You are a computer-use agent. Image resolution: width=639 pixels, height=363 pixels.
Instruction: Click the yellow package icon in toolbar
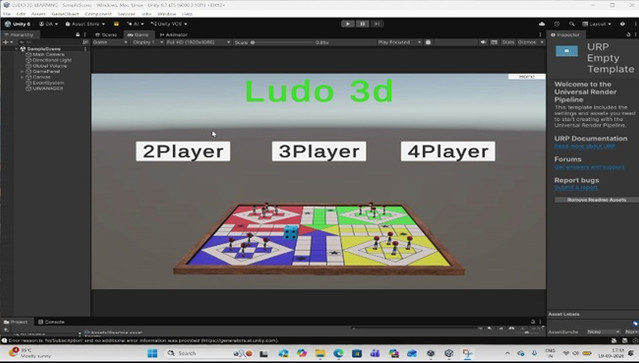(116, 24)
